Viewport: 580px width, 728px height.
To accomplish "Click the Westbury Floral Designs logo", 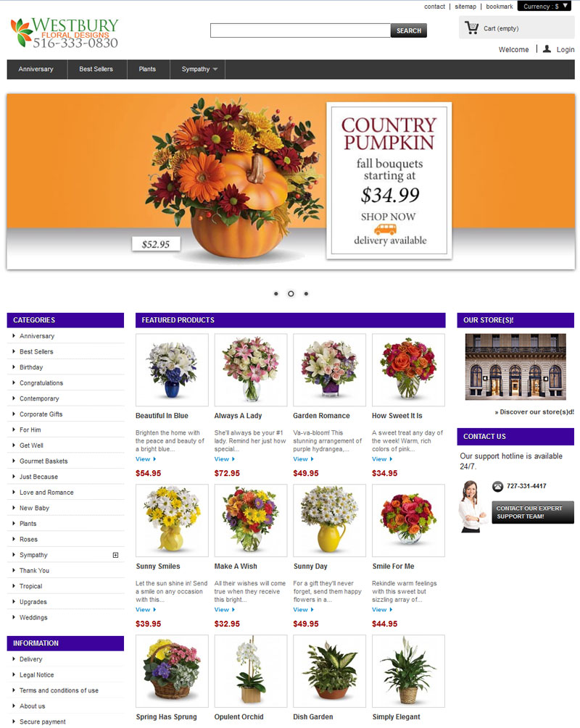I will (65, 33).
